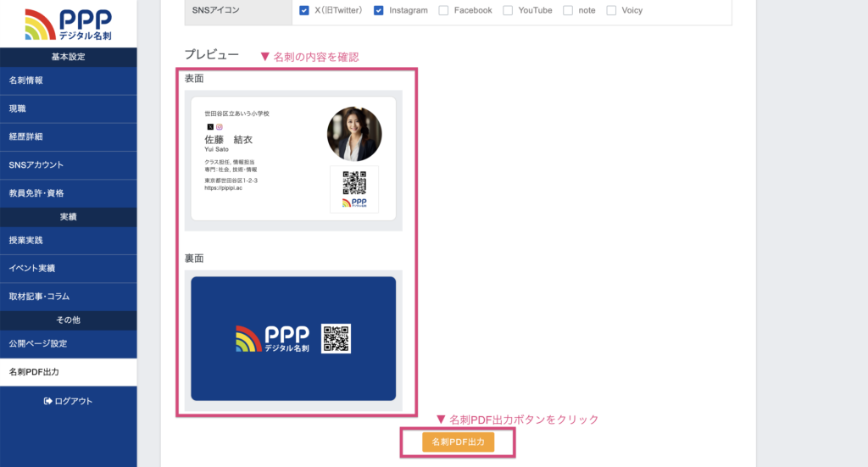Click the PPP logo on back card
868x467 pixels.
(x=272, y=339)
